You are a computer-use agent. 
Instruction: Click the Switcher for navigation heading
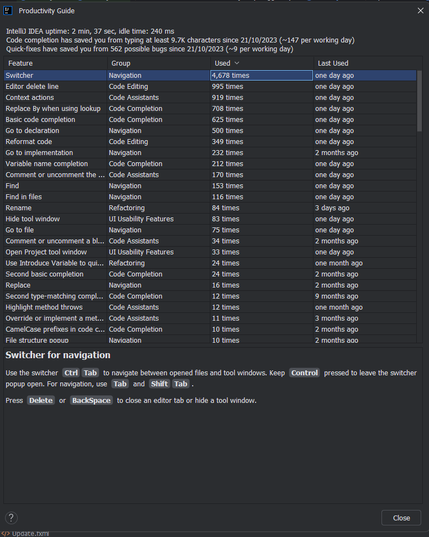(58, 355)
